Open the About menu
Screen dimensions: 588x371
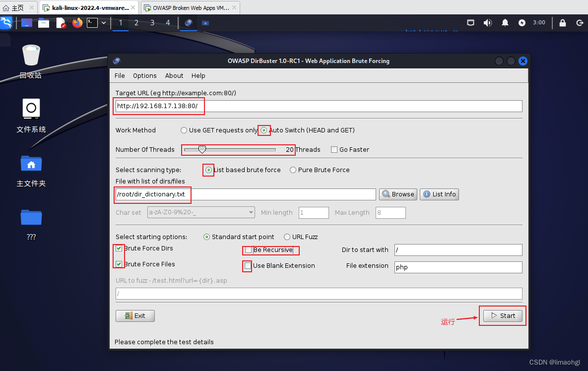point(174,76)
